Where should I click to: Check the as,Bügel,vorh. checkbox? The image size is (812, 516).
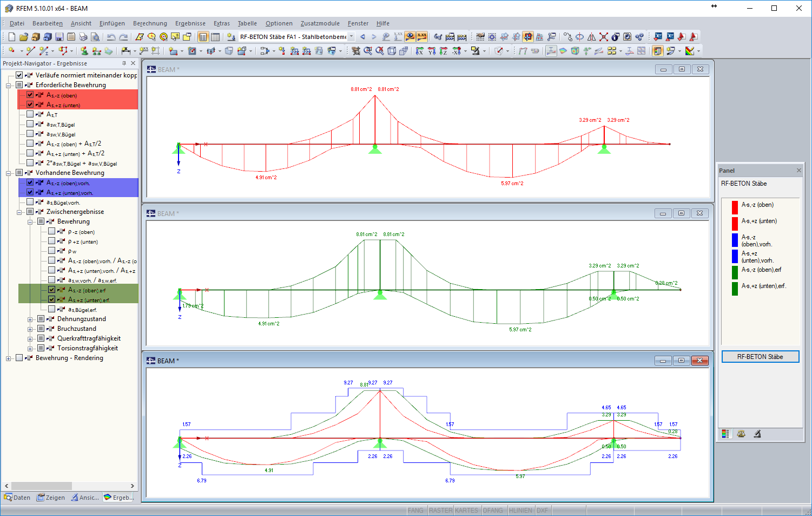(x=30, y=202)
